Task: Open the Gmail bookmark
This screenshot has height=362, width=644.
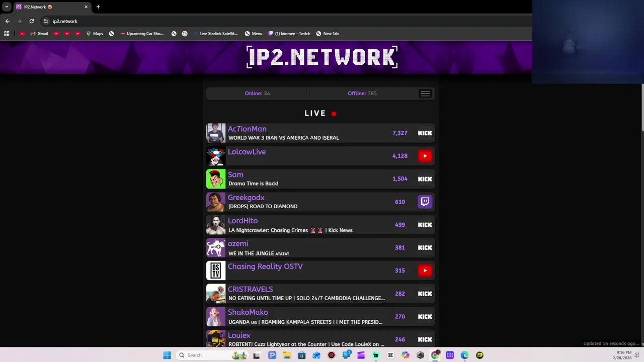Action: pyautogui.click(x=39, y=34)
